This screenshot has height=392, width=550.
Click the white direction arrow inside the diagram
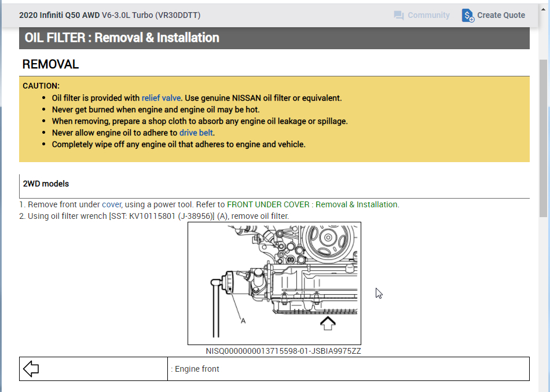coord(329,323)
